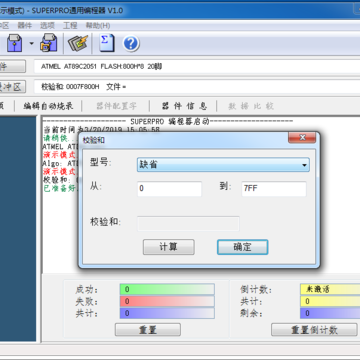Click the blue 剩余 countdown field
The image size is (360, 360).
pos(330,313)
